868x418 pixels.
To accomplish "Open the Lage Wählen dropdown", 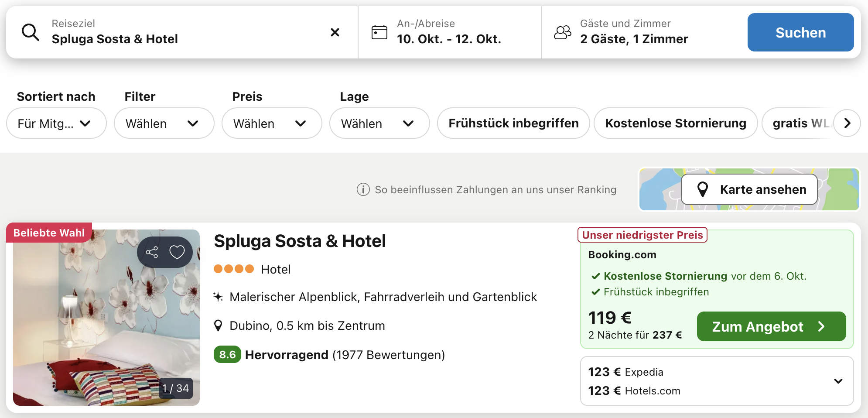I will point(379,123).
